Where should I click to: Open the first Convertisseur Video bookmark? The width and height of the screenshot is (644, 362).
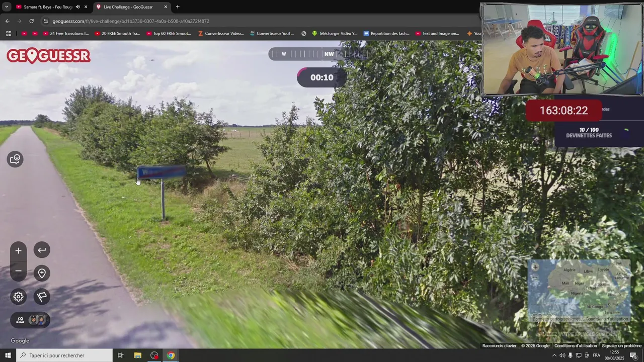point(221,34)
